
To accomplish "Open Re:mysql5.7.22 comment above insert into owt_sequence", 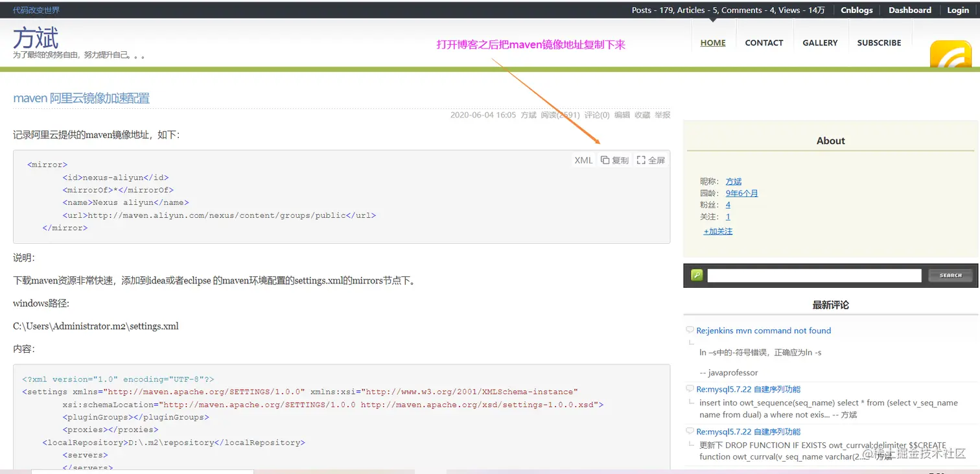I will tap(749, 389).
